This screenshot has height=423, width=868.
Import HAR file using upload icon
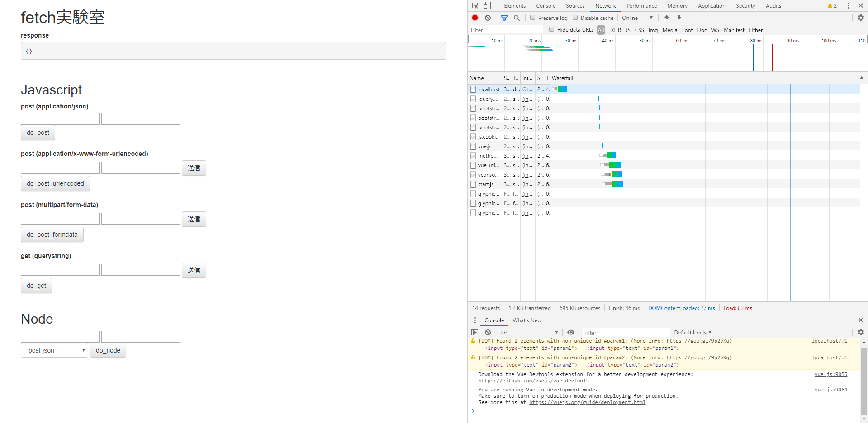click(666, 18)
